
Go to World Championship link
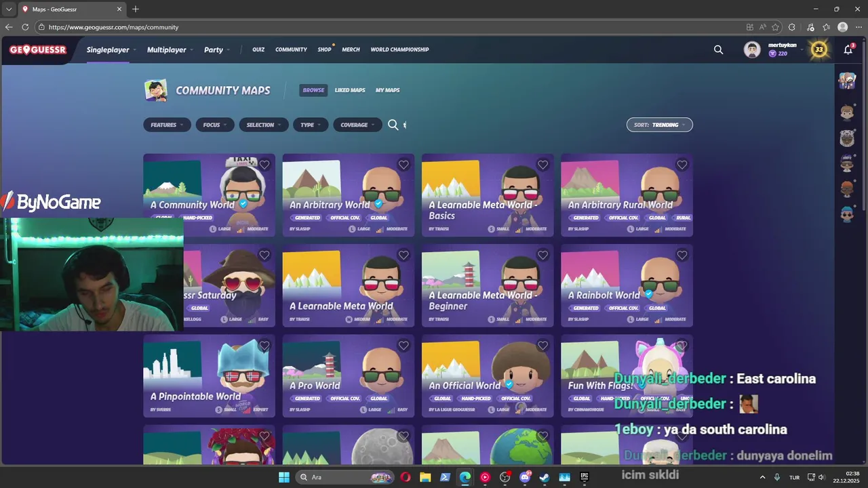point(399,49)
